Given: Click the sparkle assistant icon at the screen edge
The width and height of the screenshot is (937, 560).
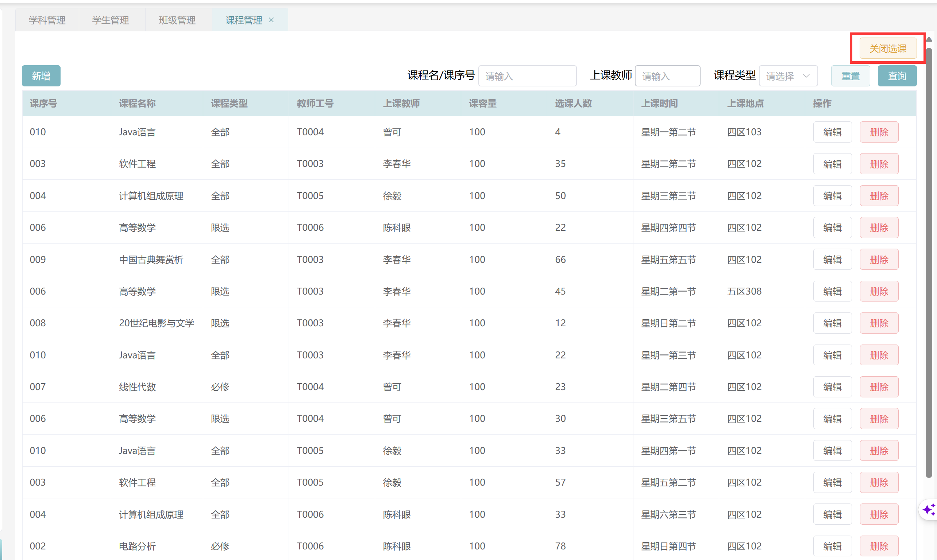Looking at the screenshot, I should [929, 509].
